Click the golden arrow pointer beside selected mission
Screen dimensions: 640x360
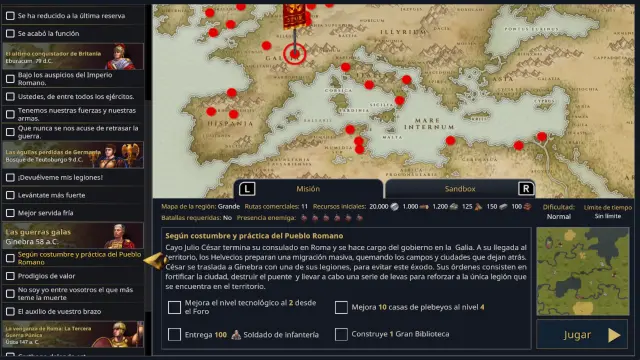point(156,260)
